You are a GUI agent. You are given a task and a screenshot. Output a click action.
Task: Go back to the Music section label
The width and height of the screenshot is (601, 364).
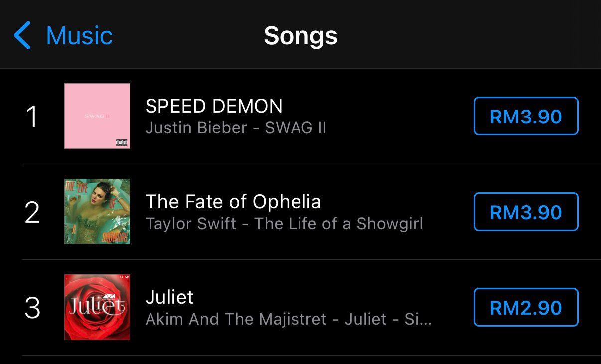[x=79, y=36]
